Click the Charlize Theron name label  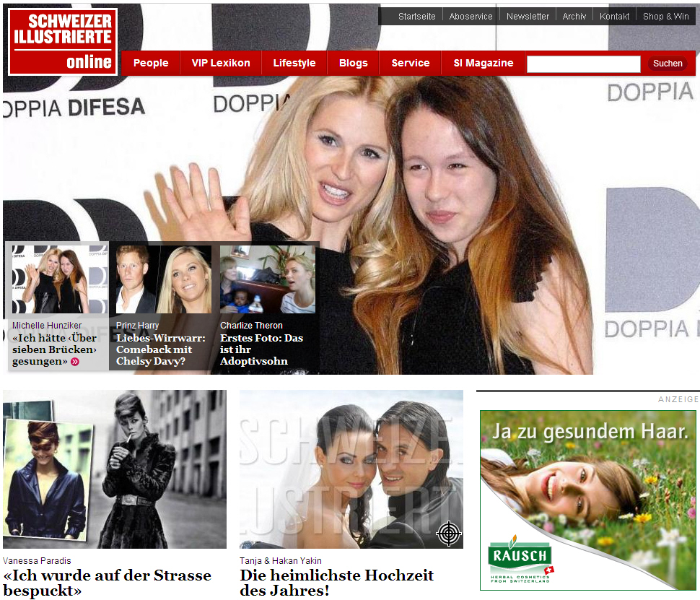coord(251,326)
